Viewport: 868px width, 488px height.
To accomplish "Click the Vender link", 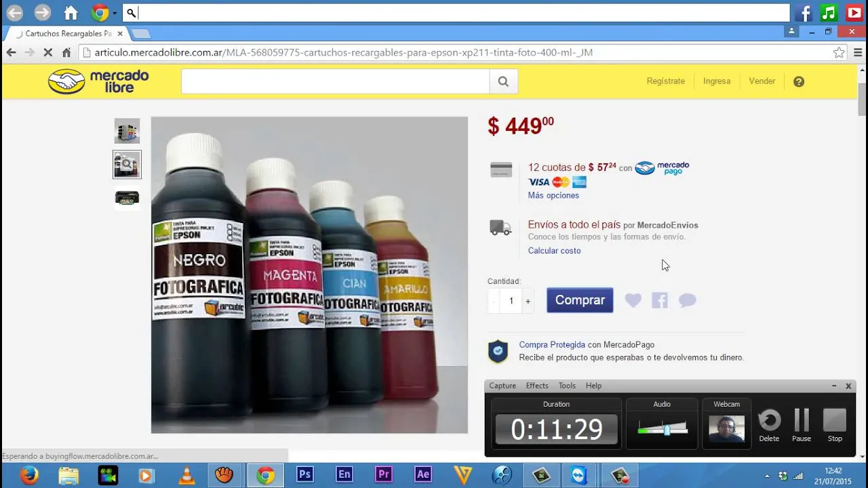I will tap(762, 81).
